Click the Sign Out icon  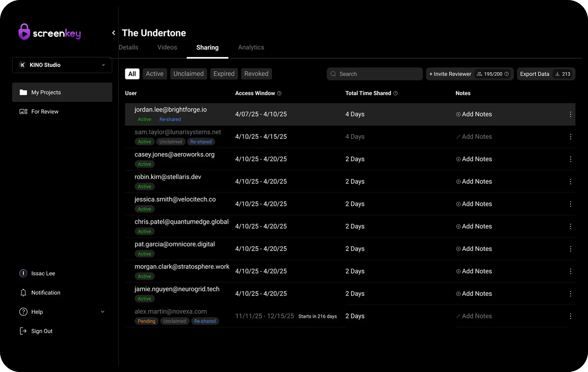click(x=23, y=331)
